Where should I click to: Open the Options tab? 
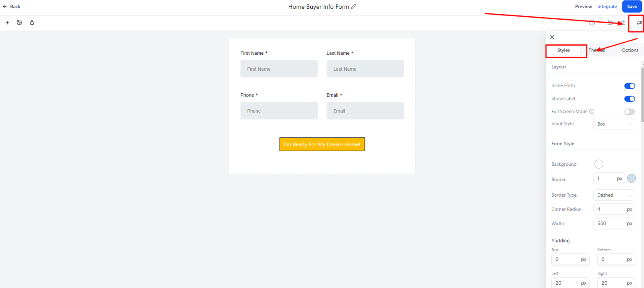pos(630,50)
